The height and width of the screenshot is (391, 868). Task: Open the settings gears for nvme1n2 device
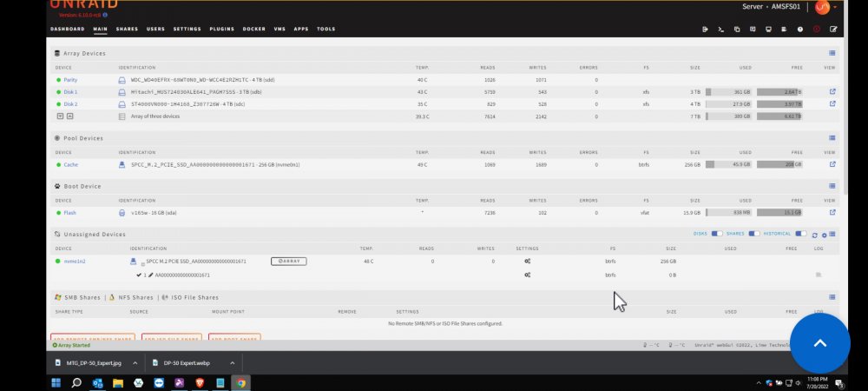pos(528,262)
